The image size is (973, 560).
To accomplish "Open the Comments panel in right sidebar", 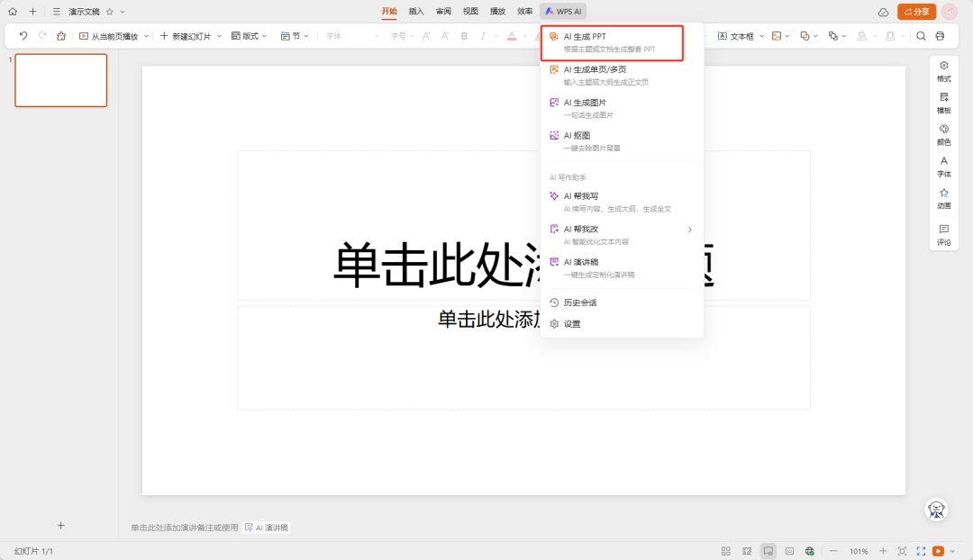I will pos(942,235).
